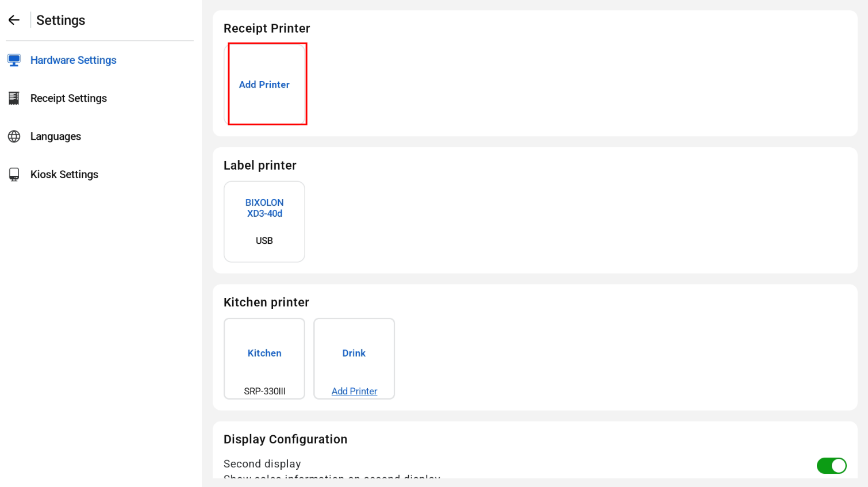Click the Kitchen printer heading
This screenshot has height=487, width=868.
266,302
